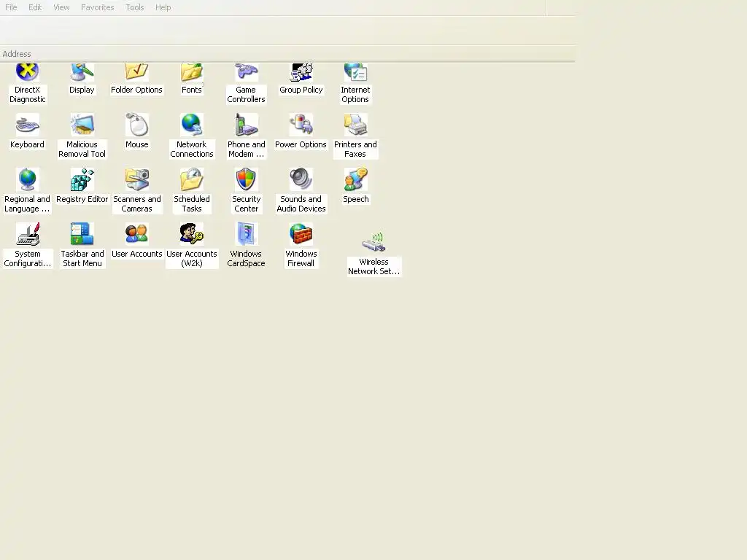This screenshot has width=747, height=560.
Task: Open the Phone and Modem icon
Action: 247,125
